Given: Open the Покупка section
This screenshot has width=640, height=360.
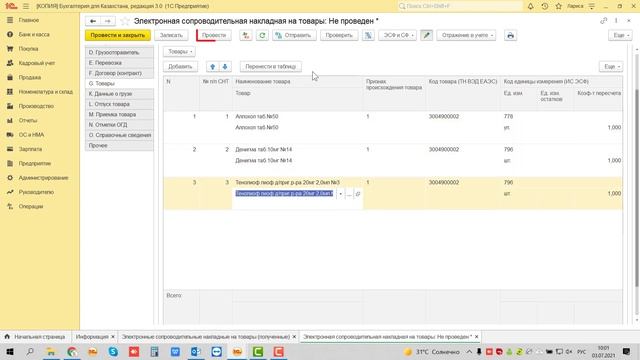Looking at the screenshot, I should 28,49.
